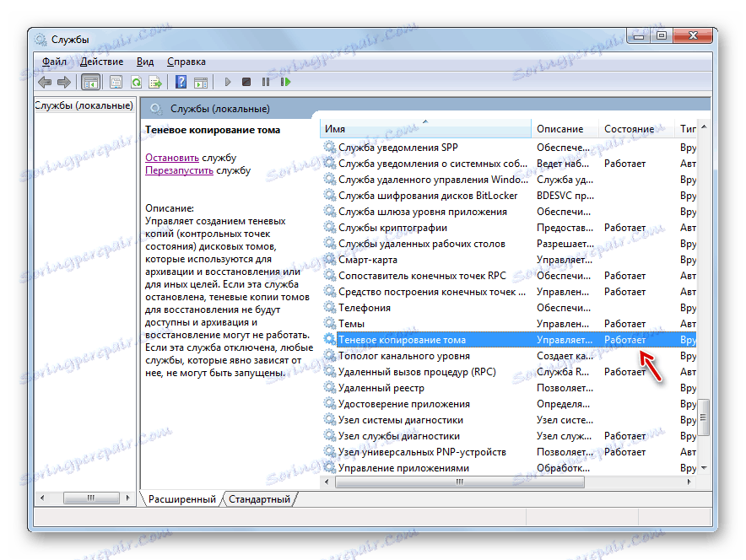Select Служба шлюза уровня приложения row
The height and width of the screenshot is (560, 746).
pos(509,212)
